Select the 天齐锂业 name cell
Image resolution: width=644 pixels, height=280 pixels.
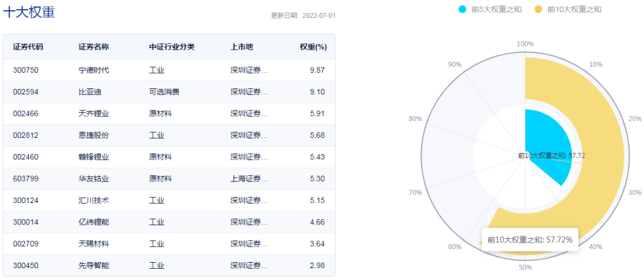click(94, 114)
